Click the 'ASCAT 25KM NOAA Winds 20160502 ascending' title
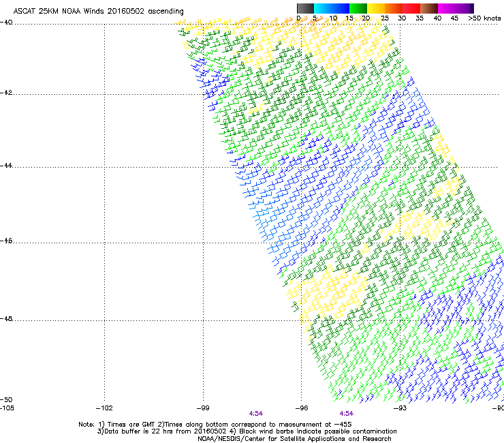 point(98,12)
